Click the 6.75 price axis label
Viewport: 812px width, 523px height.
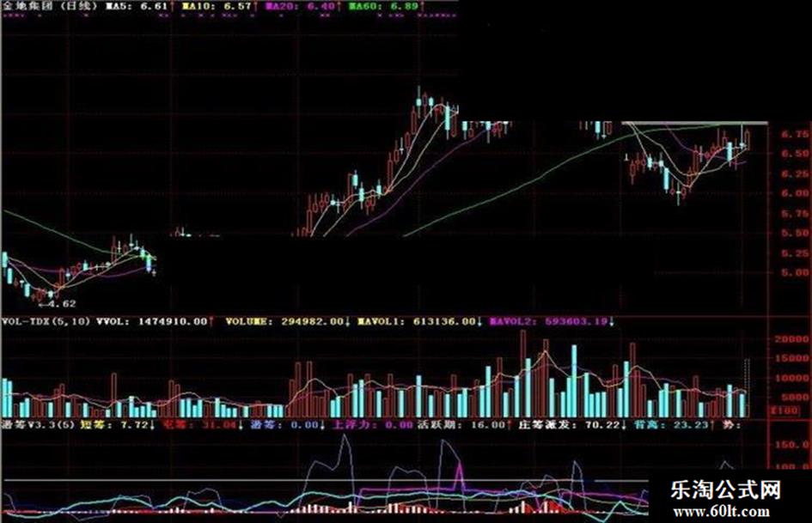[x=796, y=134]
